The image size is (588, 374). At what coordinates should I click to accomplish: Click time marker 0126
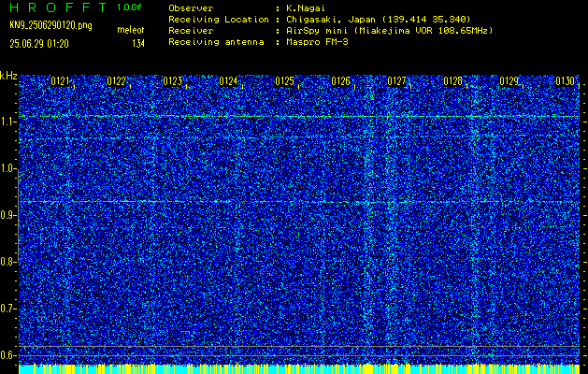click(340, 81)
